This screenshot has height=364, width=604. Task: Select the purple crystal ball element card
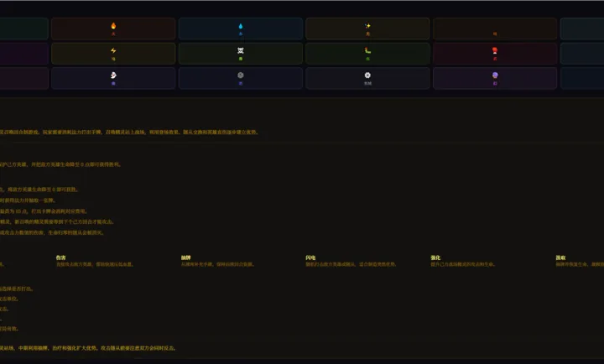[x=495, y=78]
